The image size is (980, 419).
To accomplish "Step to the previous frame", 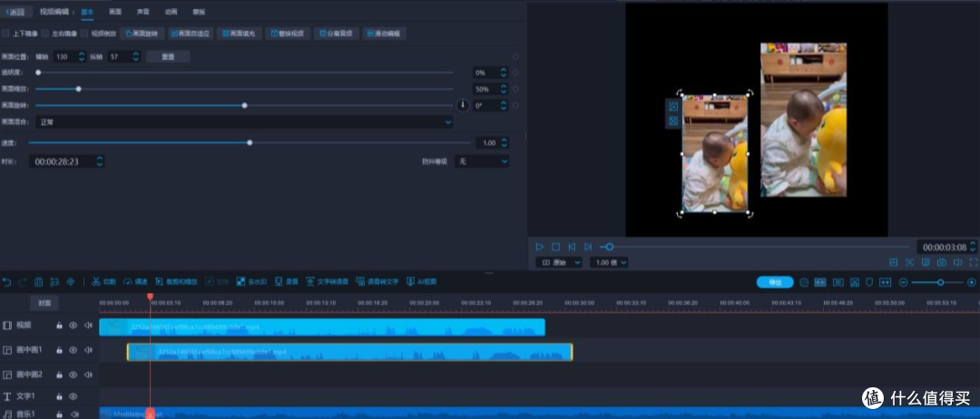I will (572, 247).
